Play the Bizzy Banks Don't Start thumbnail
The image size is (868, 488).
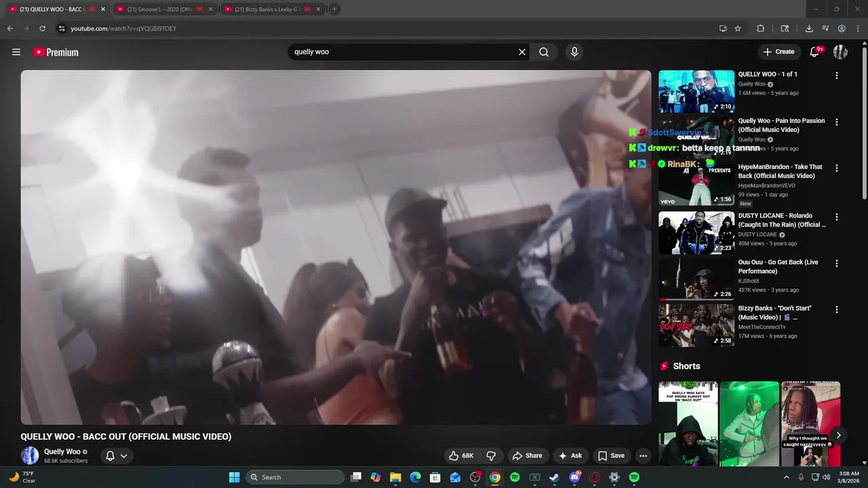tap(696, 325)
